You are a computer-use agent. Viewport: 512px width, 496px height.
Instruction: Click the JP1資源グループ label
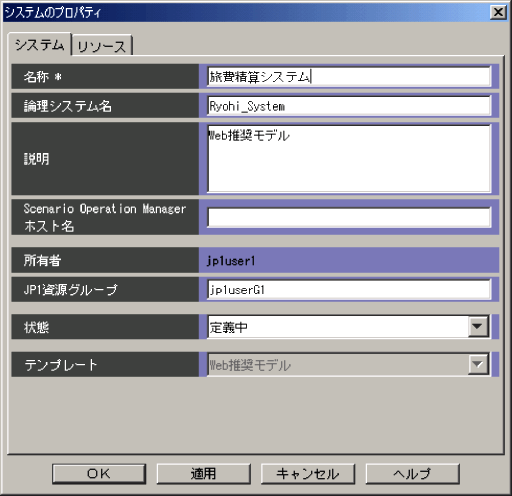(x=70, y=290)
